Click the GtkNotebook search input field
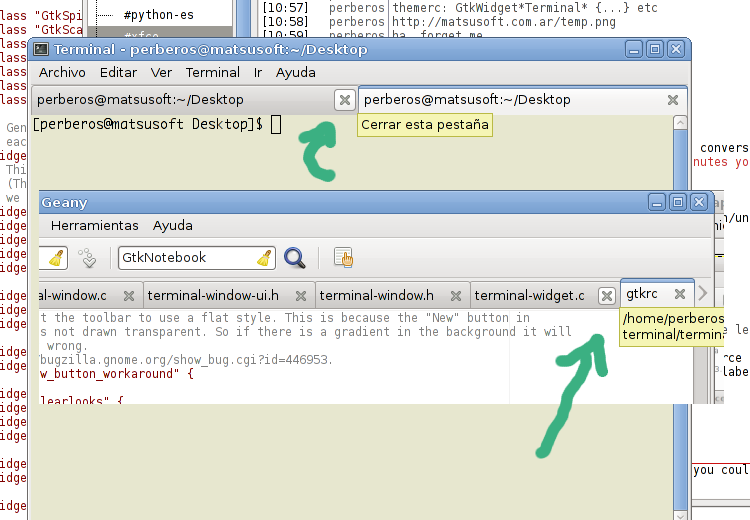750x520 pixels. tap(185, 258)
